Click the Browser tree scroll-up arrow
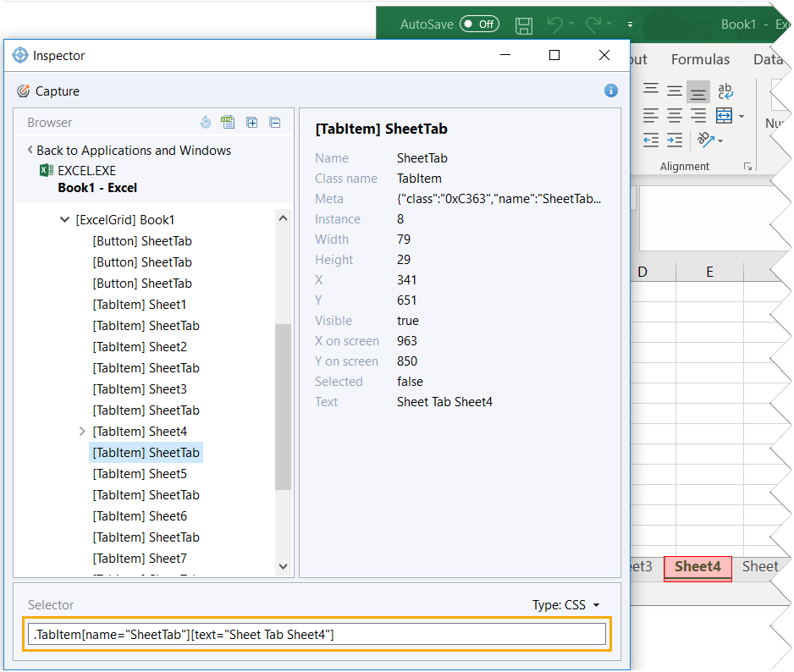Image resolution: width=794 pixels, height=672 pixels. click(283, 218)
